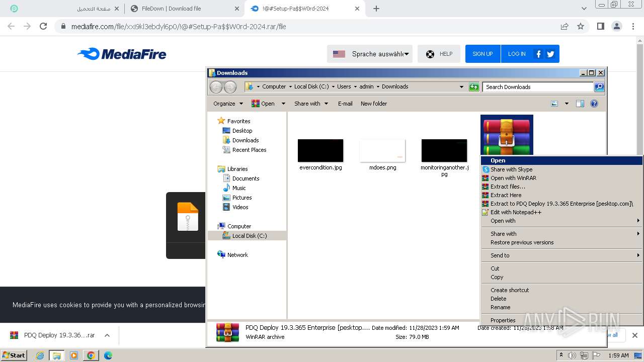This screenshot has height=362, width=644.
Task: Choose Delete from context menu
Action: pos(561,299)
